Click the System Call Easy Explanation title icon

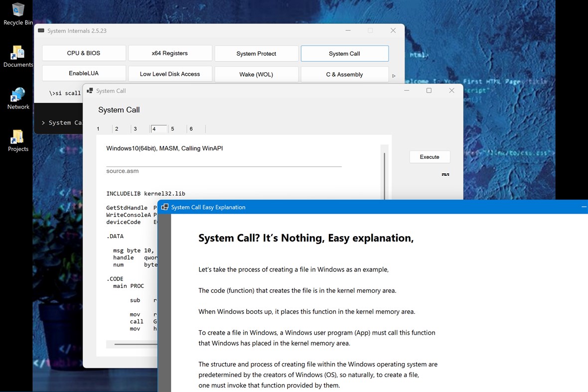tap(165, 207)
